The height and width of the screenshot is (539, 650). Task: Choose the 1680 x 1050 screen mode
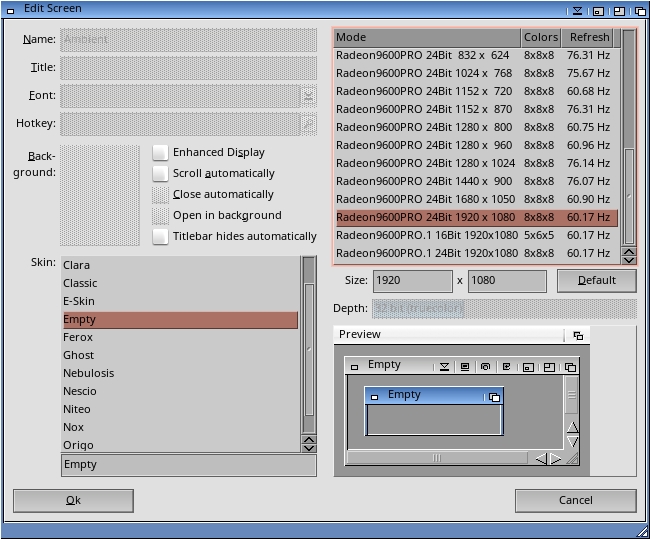(476, 199)
